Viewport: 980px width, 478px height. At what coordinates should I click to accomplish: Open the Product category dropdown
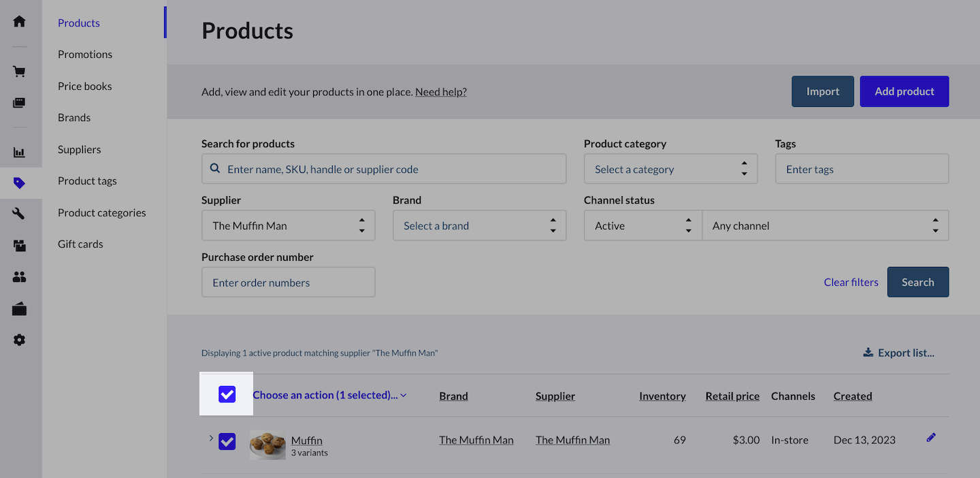click(x=670, y=169)
